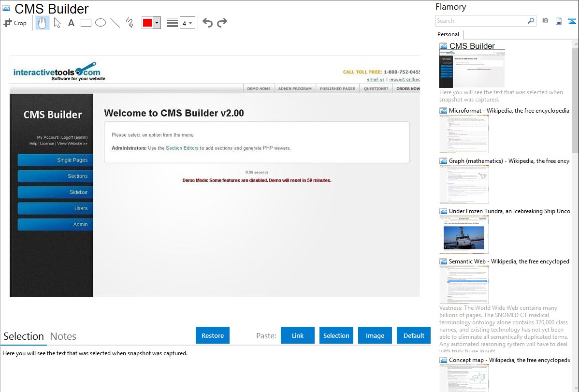This screenshot has height=392, width=579.
Task: Click the Flamory window icon beside the CMS Builder heading
Action: [x=6, y=8]
